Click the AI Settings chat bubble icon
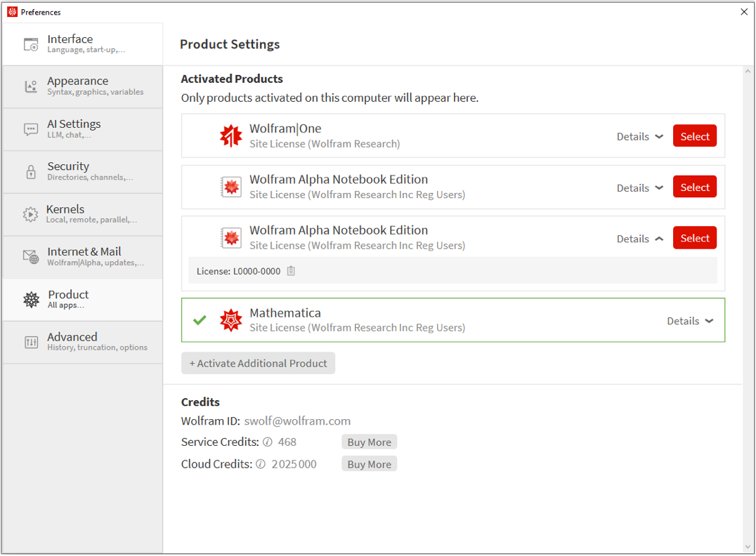756x556 pixels. [31, 129]
